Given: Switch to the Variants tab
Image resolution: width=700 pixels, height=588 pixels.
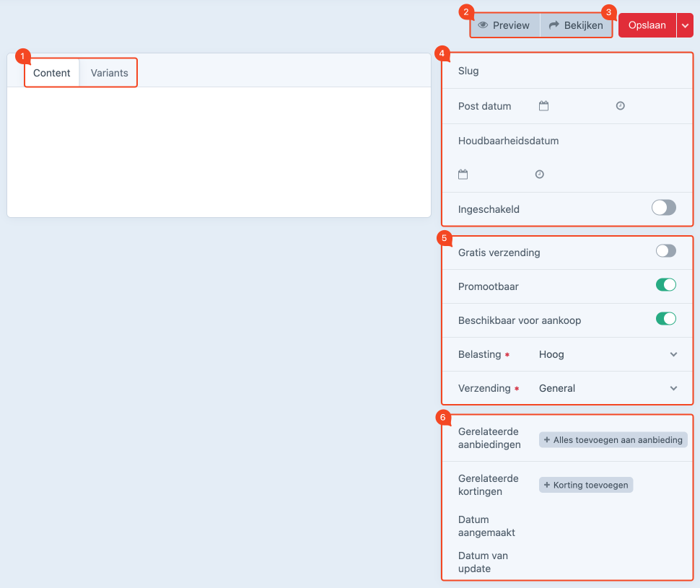Looking at the screenshot, I should [109, 73].
